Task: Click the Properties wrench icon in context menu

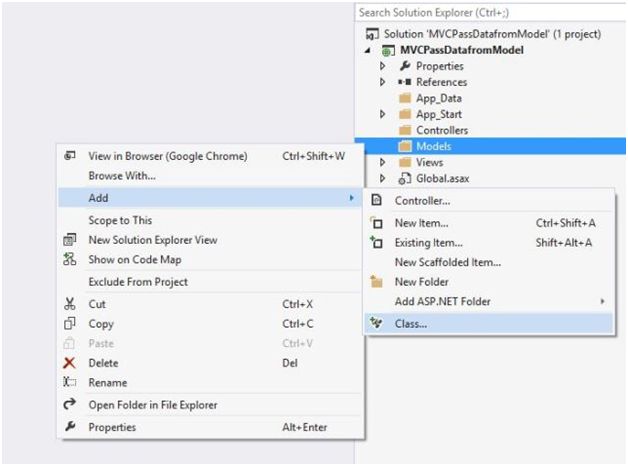Action: pos(70,428)
